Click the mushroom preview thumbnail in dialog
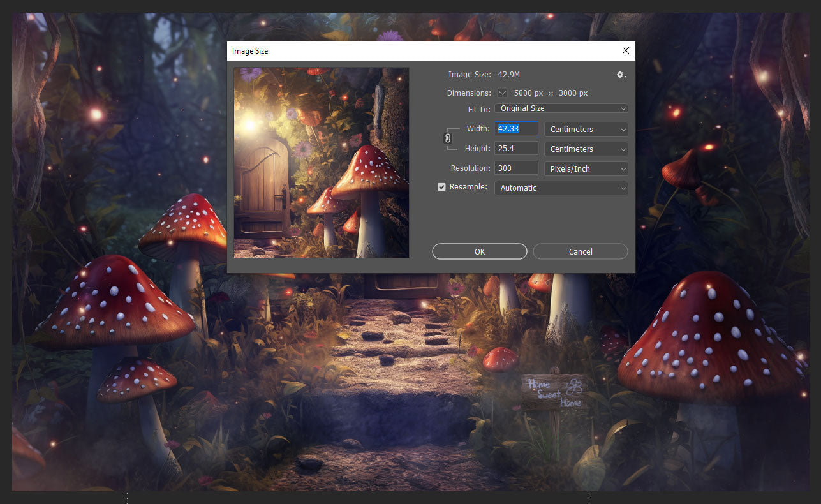Image resolution: width=821 pixels, height=504 pixels. 322,163
